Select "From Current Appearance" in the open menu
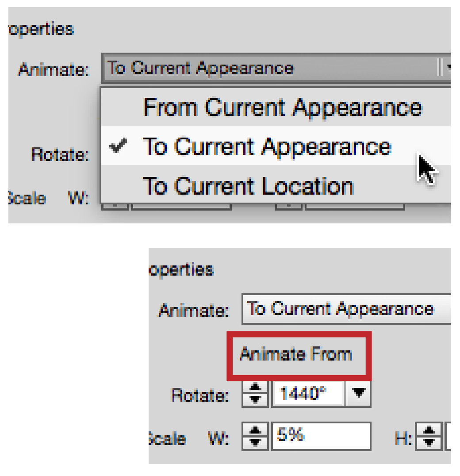Image resolution: width=460 pixels, height=476 pixels. pyautogui.click(x=282, y=107)
